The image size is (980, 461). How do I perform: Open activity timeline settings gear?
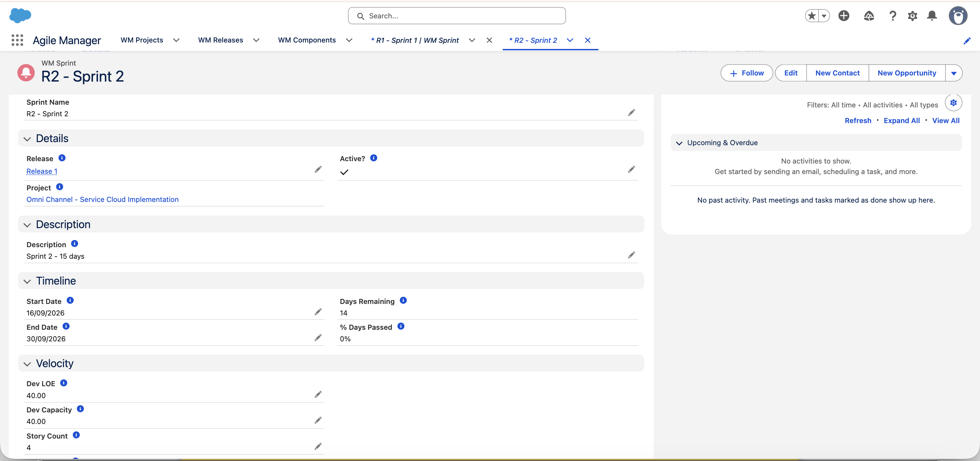click(x=953, y=103)
